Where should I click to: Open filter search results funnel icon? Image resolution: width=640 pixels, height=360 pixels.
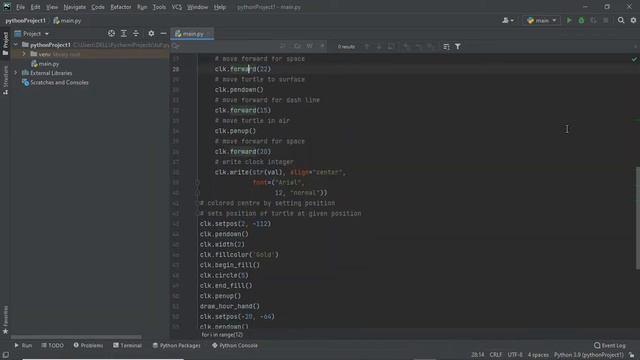(x=458, y=47)
